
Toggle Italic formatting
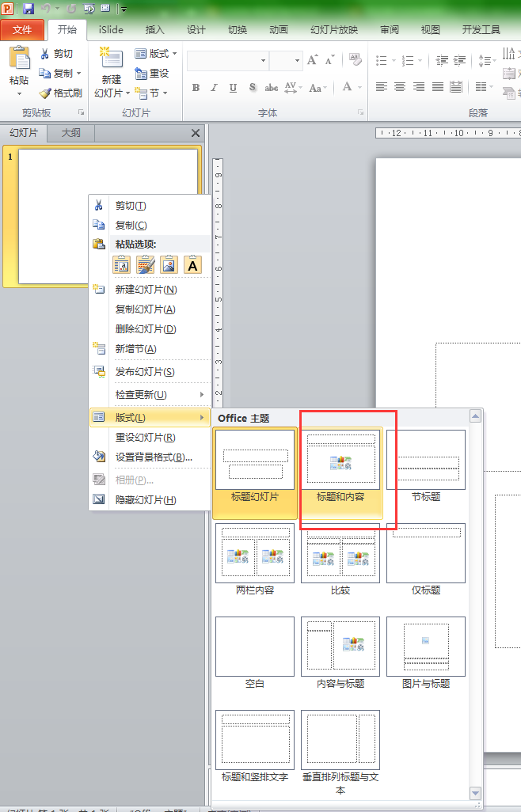[215, 88]
